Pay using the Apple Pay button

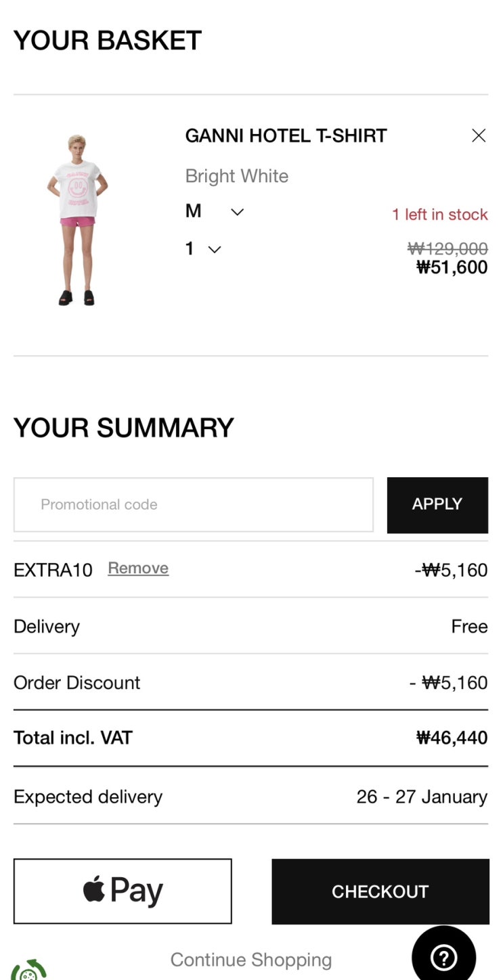[x=123, y=891]
